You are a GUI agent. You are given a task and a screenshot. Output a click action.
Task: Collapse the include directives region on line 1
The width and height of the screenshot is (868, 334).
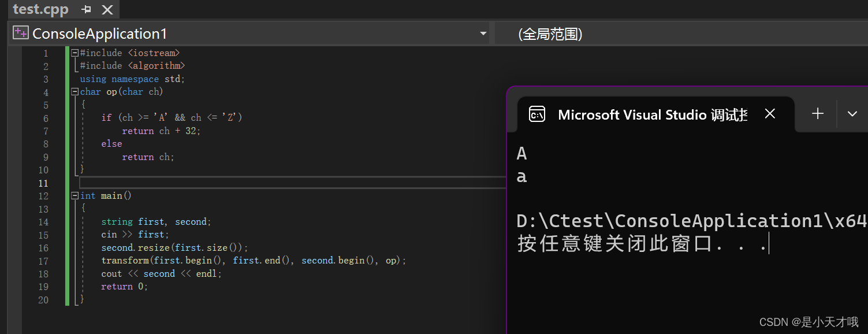tap(74, 52)
